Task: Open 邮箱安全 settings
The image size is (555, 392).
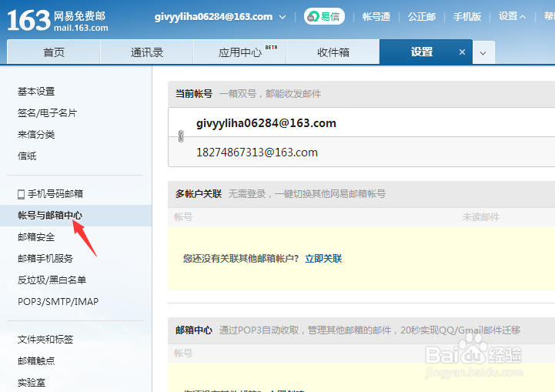Action: click(36, 237)
